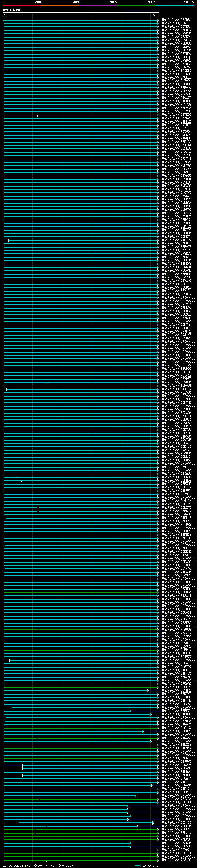Open hit UniRef100_P17094

[x=177, y=81]
